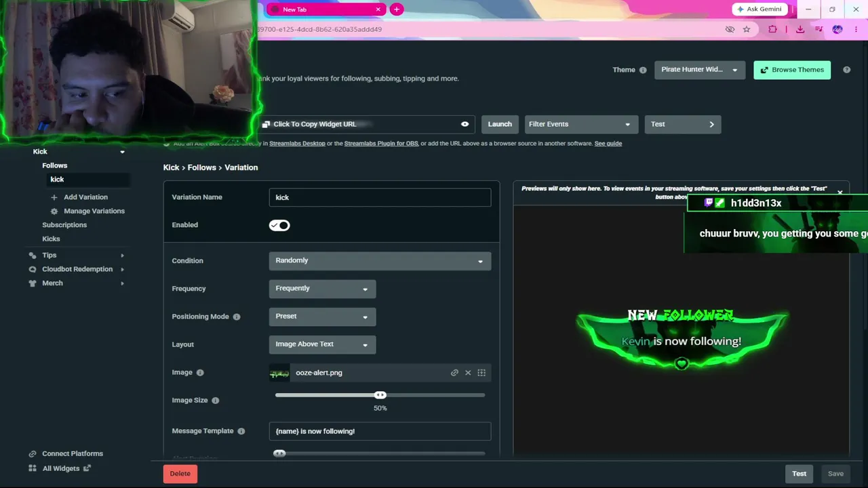
Task: Show the Image field info tooltip
Action: click(x=200, y=373)
